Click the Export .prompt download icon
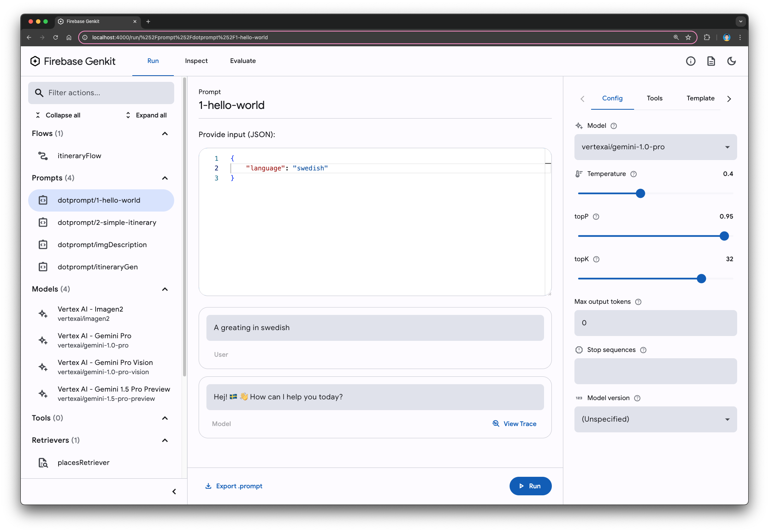Screen dimensions: 769x532 [208, 486]
